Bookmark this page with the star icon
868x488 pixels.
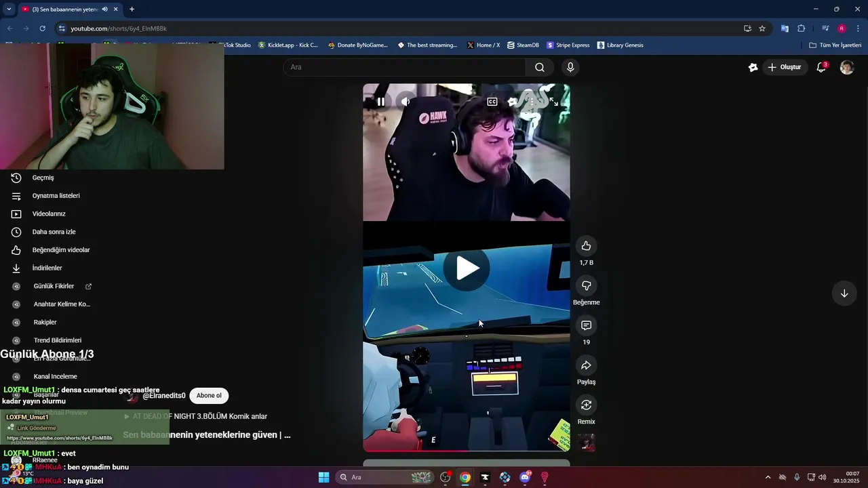(762, 28)
